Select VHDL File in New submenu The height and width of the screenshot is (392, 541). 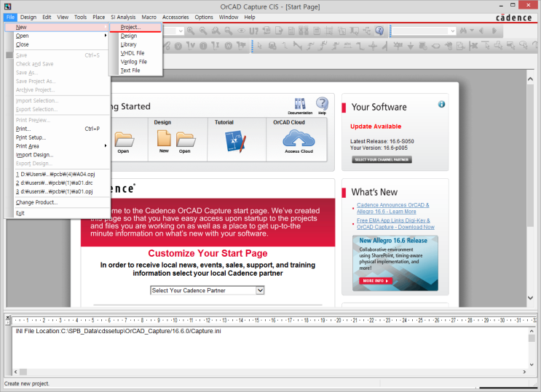click(x=135, y=53)
